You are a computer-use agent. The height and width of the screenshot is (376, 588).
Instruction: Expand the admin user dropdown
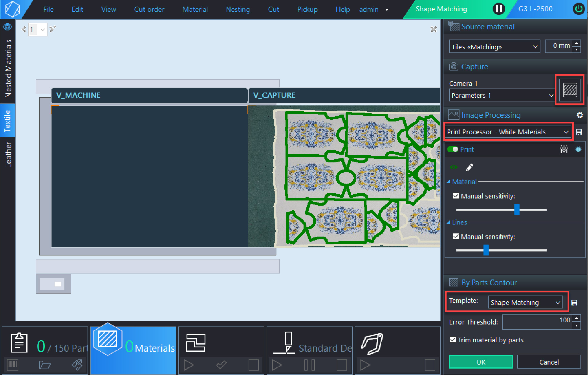(387, 10)
